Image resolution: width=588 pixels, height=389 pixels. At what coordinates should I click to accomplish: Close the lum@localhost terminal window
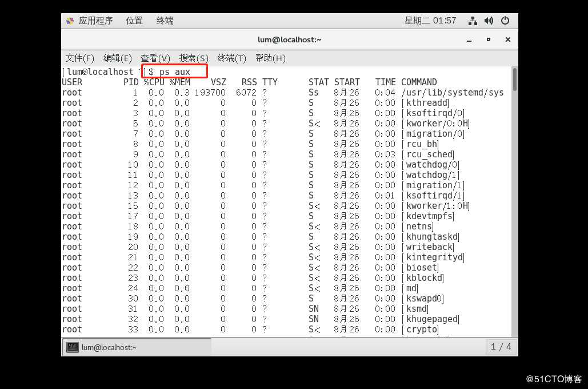click(508, 39)
